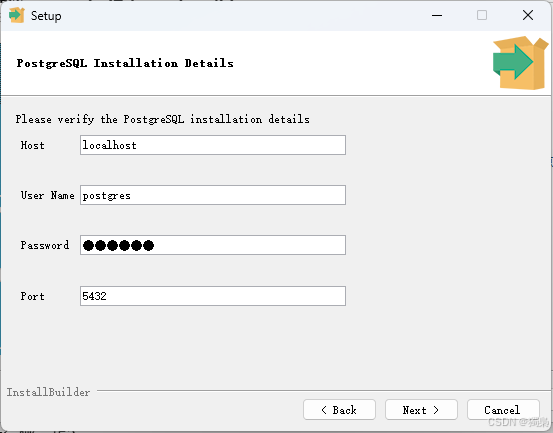Focus the Host field containing localhost
The height and width of the screenshot is (433, 553).
click(x=213, y=145)
